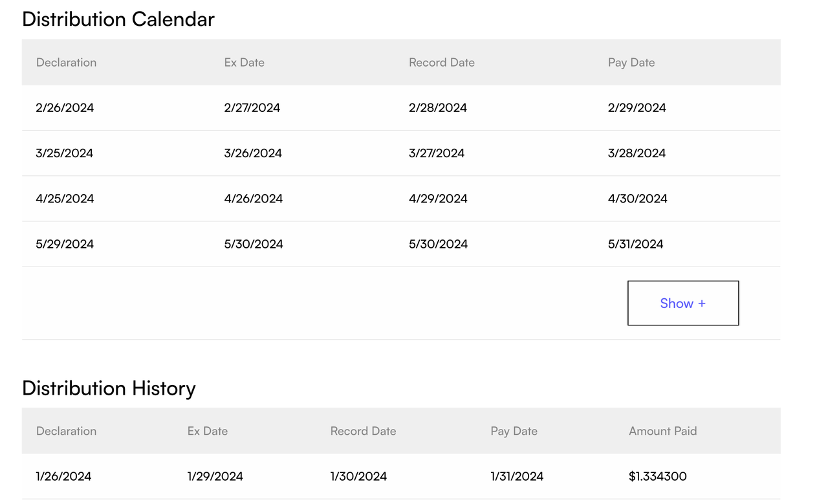The image size is (828, 504).
Task: Click the Declaration header in Distribution History
Action: click(x=66, y=431)
